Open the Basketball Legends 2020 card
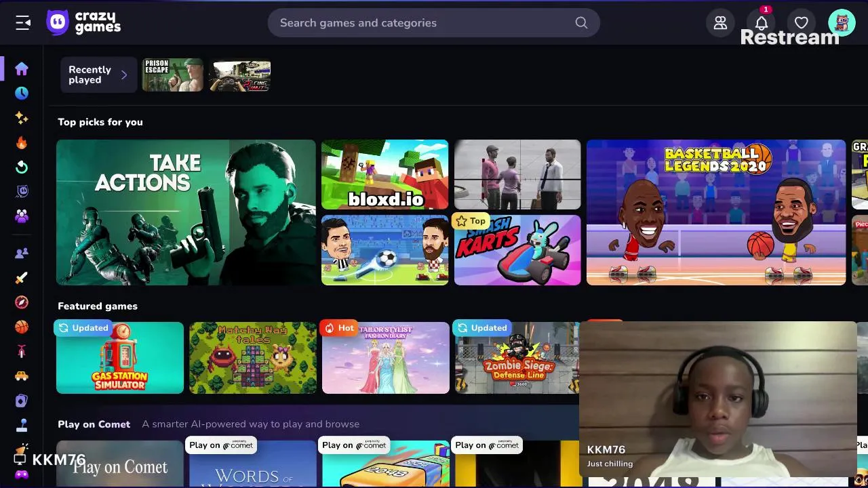Image resolution: width=868 pixels, height=488 pixels. (x=716, y=212)
